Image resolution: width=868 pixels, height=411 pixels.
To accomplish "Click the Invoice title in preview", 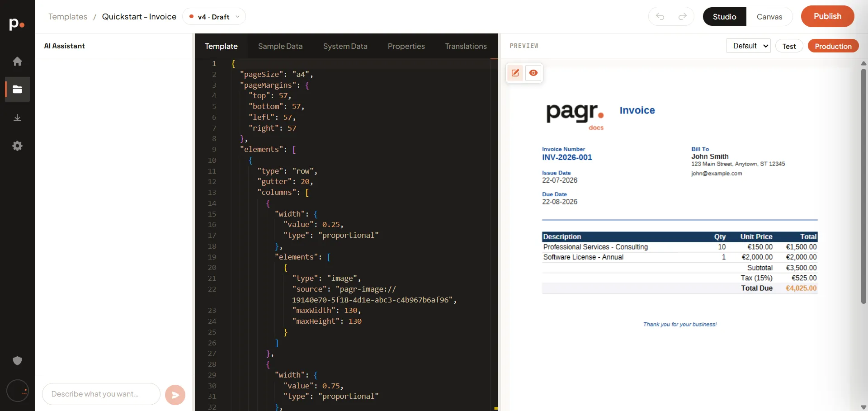I will tap(637, 110).
